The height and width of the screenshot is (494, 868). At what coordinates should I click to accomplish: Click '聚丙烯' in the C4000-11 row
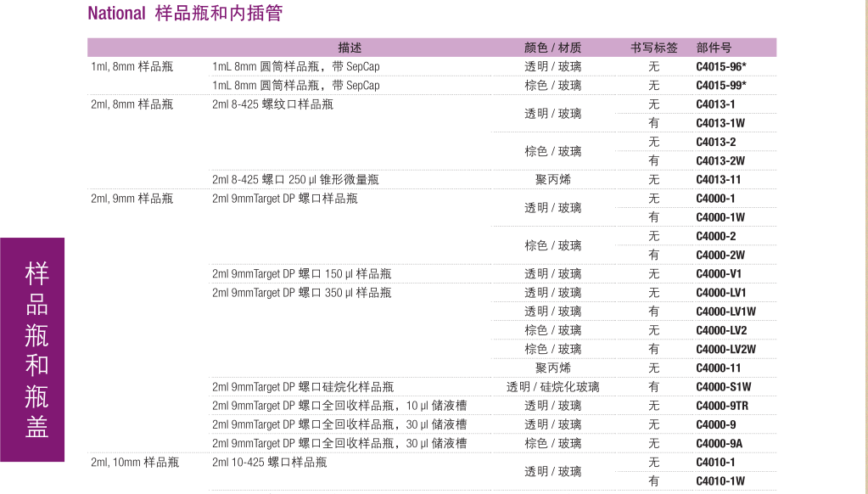pos(552,368)
